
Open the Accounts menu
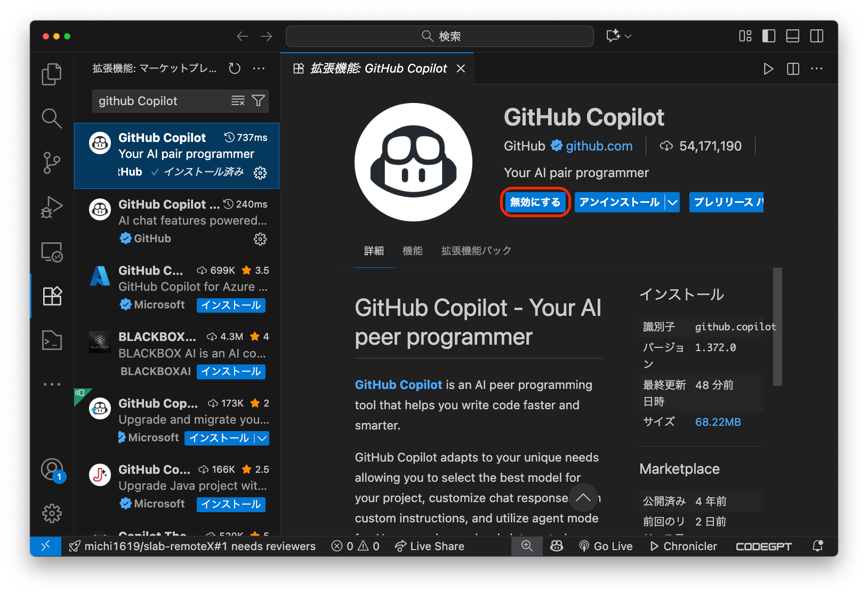click(53, 470)
